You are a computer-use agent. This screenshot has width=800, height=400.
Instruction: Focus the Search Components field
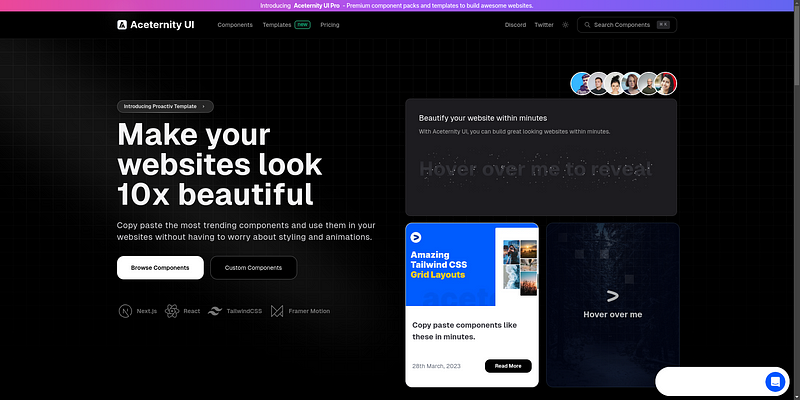627,24
